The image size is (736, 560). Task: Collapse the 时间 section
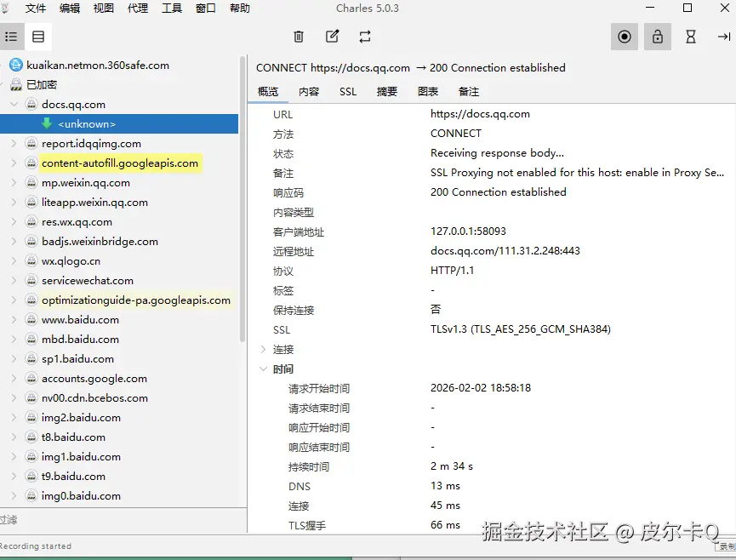[x=263, y=369]
